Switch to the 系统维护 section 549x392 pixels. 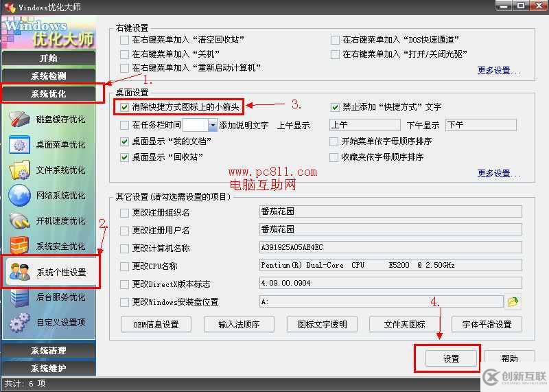point(48,369)
